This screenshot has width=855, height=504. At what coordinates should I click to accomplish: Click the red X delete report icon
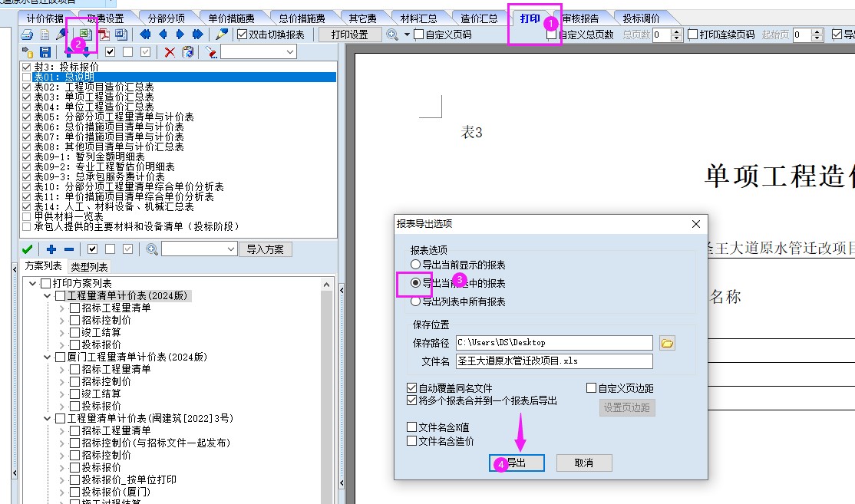point(170,52)
